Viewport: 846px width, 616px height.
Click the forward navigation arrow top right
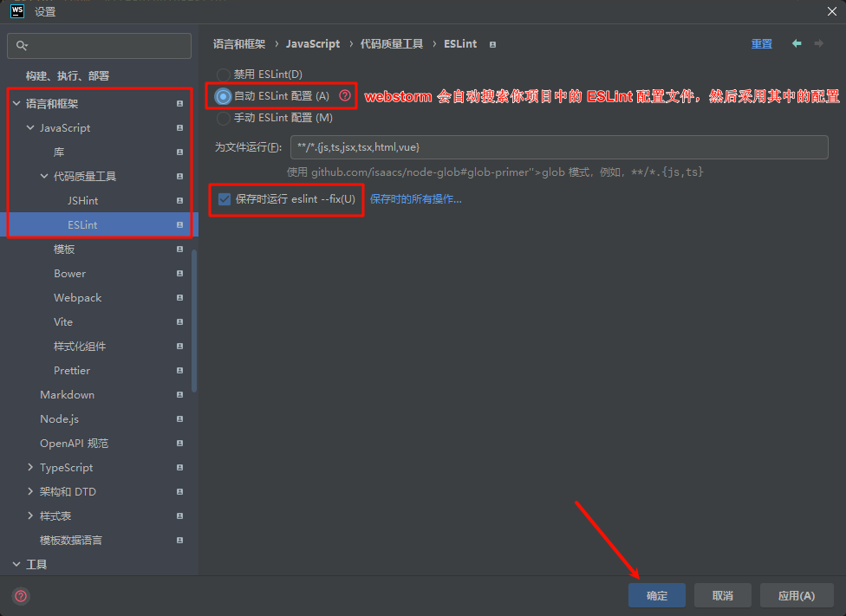818,43
